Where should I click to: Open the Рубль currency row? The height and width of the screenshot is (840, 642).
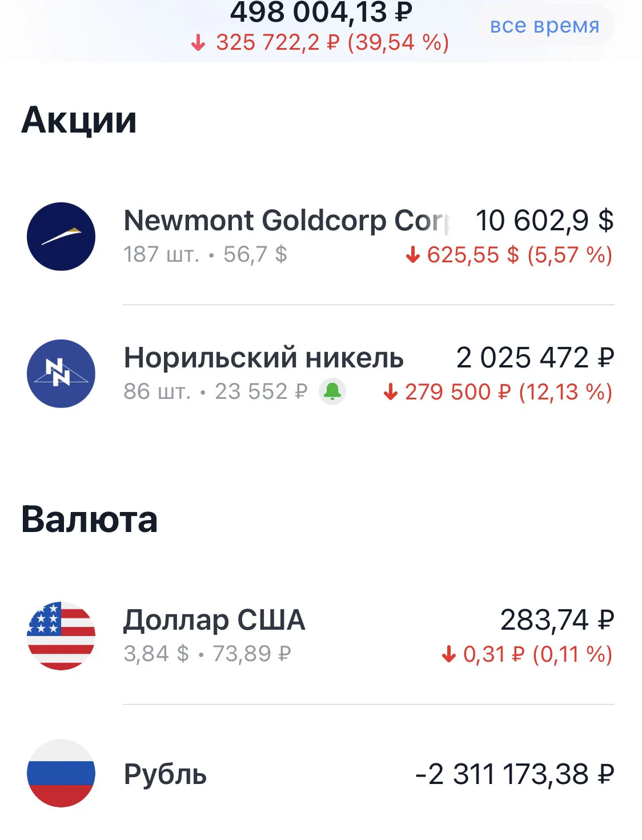(x=321, y=773)
